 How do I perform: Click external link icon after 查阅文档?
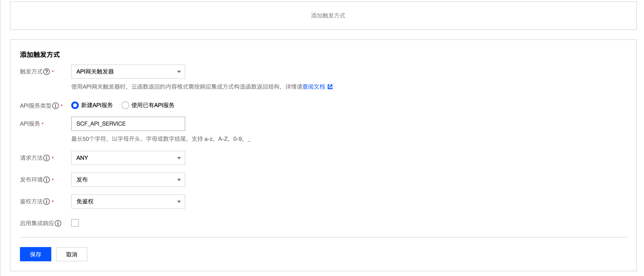tap(330, 87)
